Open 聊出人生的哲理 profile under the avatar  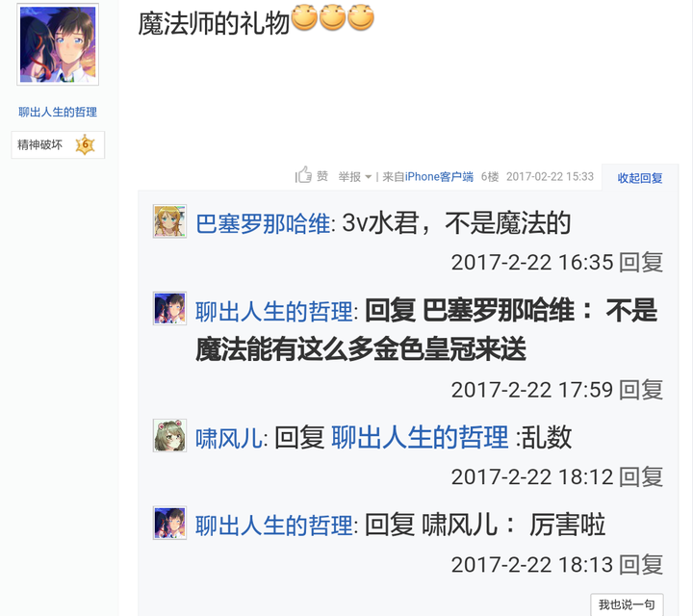(58, 113)
